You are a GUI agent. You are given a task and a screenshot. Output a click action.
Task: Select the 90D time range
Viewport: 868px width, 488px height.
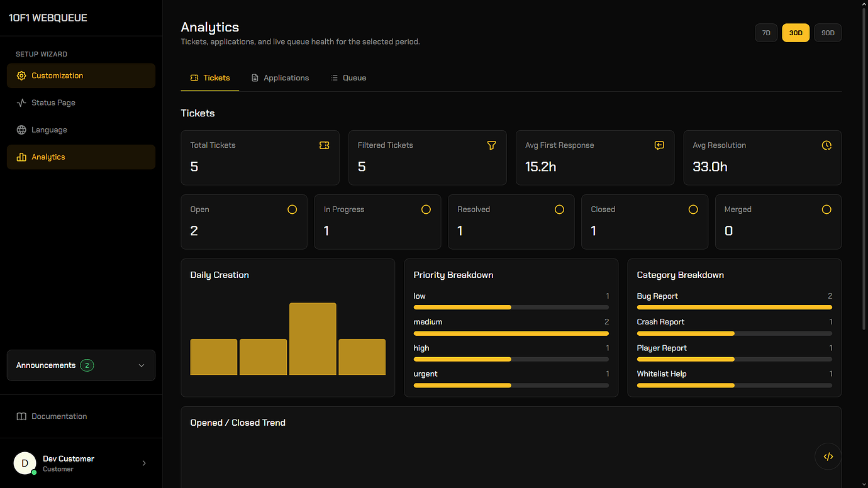[828, 33]
